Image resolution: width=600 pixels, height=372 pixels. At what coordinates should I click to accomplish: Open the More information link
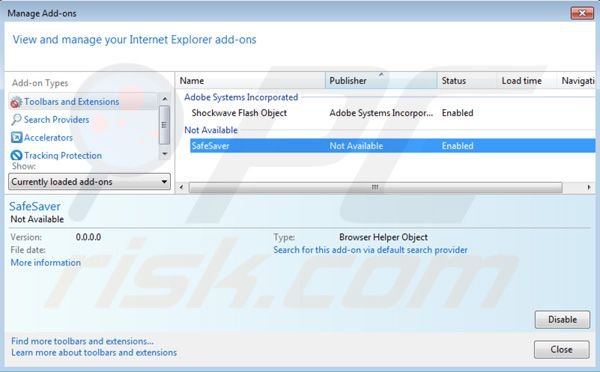(x=46, y=263)
